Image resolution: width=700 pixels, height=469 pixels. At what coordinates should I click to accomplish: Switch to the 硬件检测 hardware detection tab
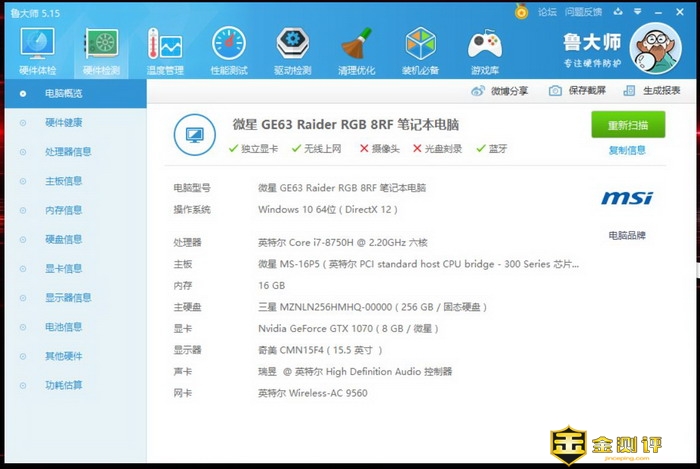click(x=101, y=48)
